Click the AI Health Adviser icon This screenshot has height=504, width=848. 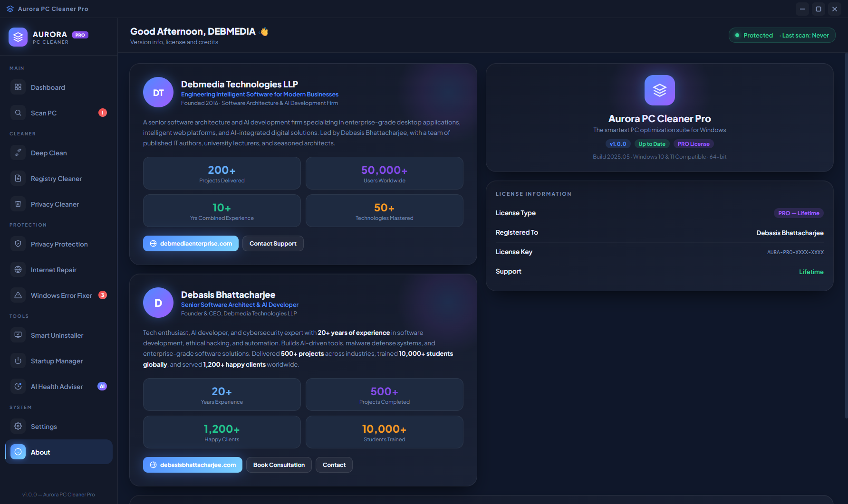[x=18, y=386]
